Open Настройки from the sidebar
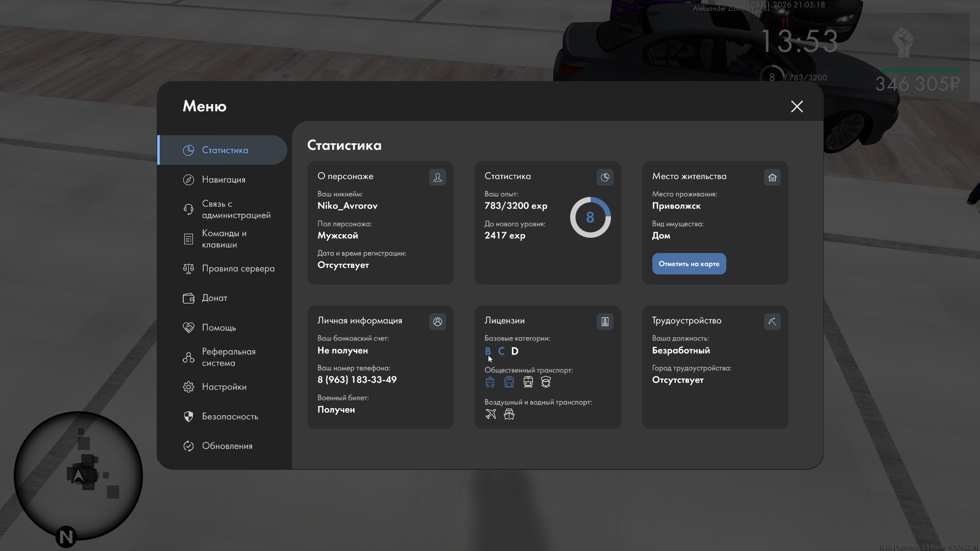This screenshot has width=980, height=551. pyautogui.click(x=224, y=387)
